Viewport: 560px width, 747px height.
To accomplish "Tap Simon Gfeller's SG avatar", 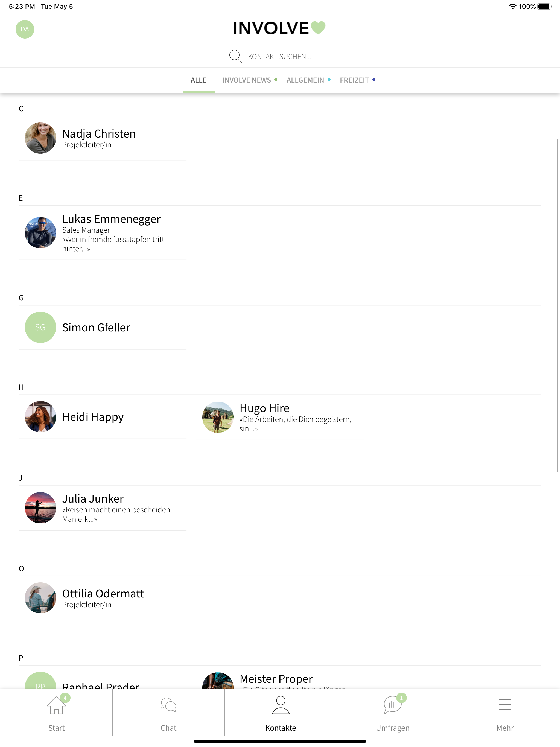I will pos(40,327).
